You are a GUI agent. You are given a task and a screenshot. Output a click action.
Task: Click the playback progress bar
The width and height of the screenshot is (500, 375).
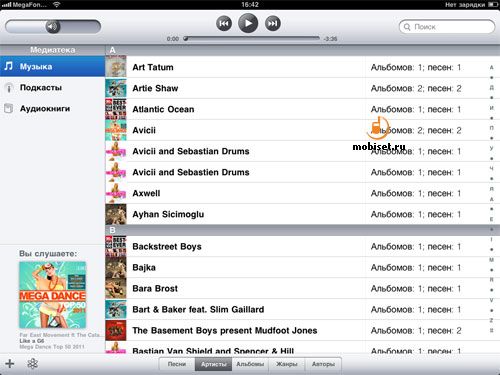(252, 38)
